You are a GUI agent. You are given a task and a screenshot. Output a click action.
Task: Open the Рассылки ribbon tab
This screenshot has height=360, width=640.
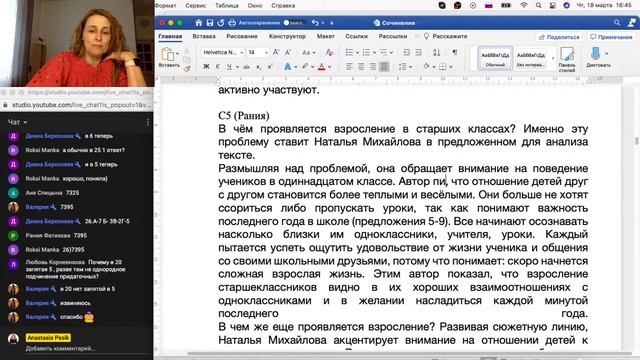coord(393,36)
